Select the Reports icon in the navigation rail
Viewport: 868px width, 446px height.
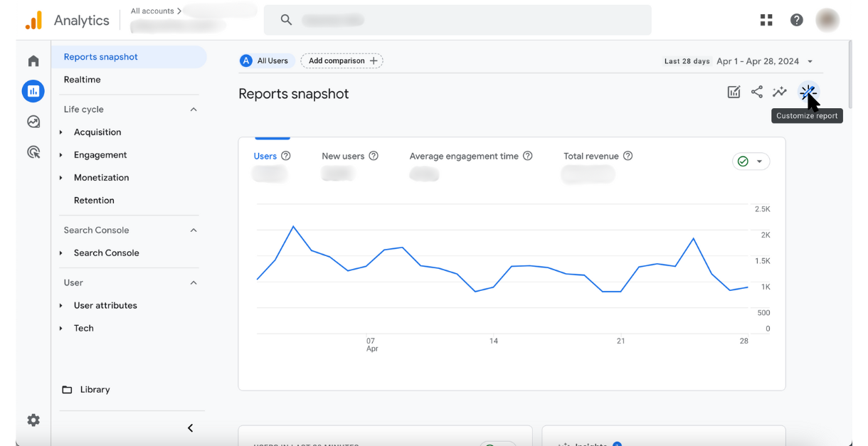coord(33,91)
